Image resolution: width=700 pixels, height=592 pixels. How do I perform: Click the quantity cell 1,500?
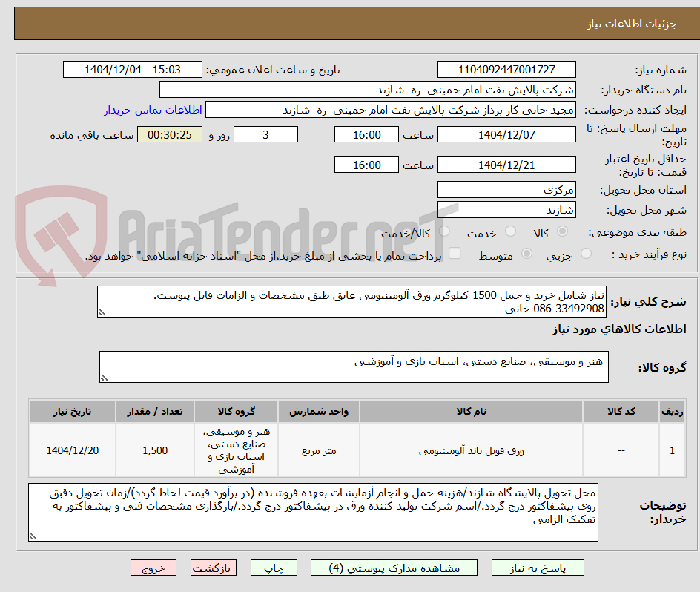(x=155, y=450)
